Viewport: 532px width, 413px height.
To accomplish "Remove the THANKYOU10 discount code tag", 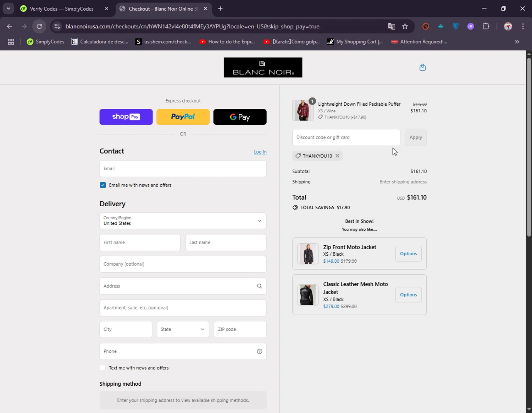I will coord(337,156).
